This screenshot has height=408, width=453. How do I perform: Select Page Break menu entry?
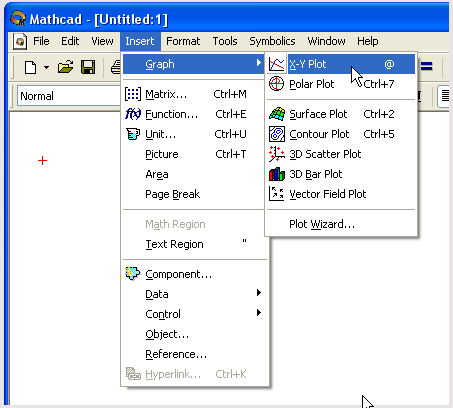pyautogui.click(x=194, y=194)
